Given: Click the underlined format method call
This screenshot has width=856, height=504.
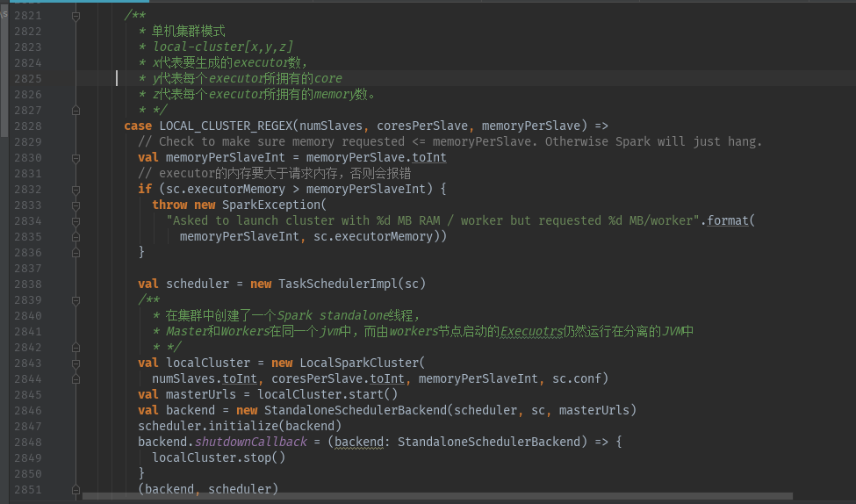Looking at the screenshot, I should coord(728,220).
